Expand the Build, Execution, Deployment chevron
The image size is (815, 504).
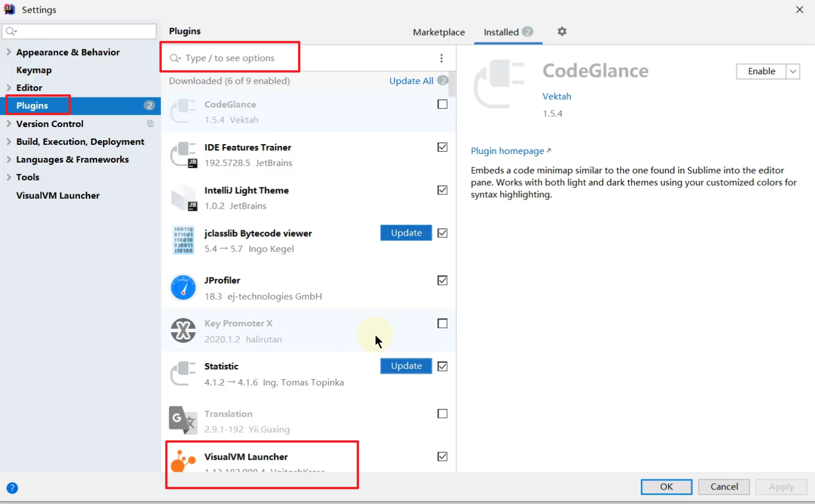(x=9, y=141)
